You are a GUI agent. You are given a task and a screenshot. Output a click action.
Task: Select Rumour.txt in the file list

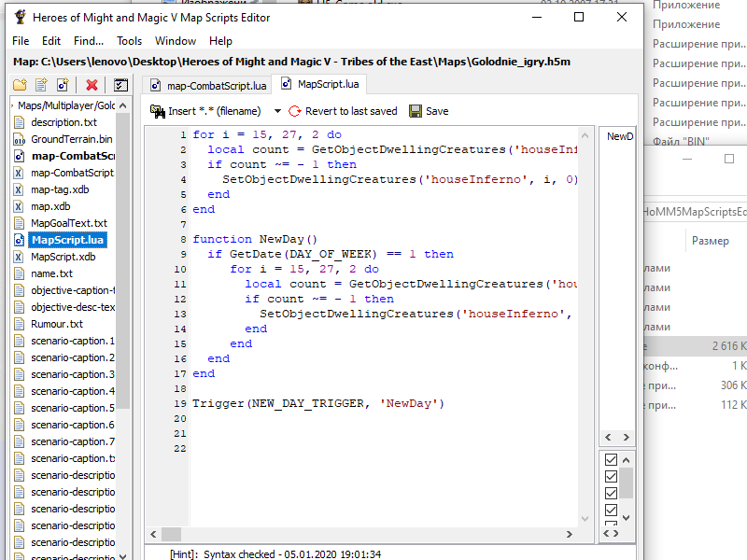point(57,324)
